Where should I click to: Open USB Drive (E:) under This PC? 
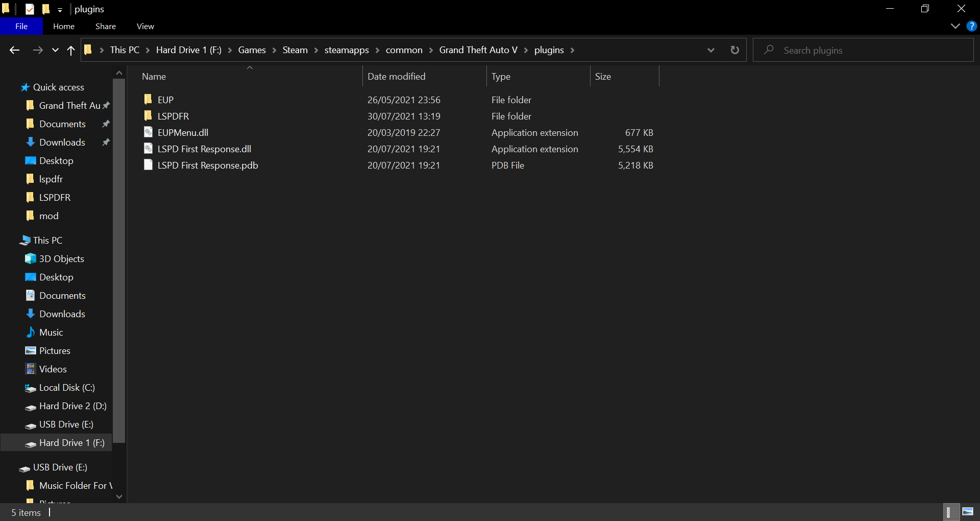66,424
